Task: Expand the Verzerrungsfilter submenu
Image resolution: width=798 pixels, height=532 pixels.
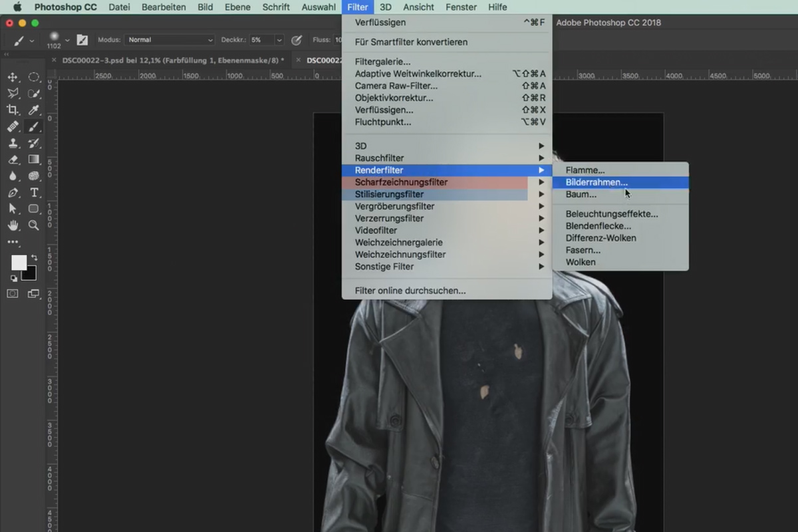Action: pyautogui.click(x=447, y=218)
